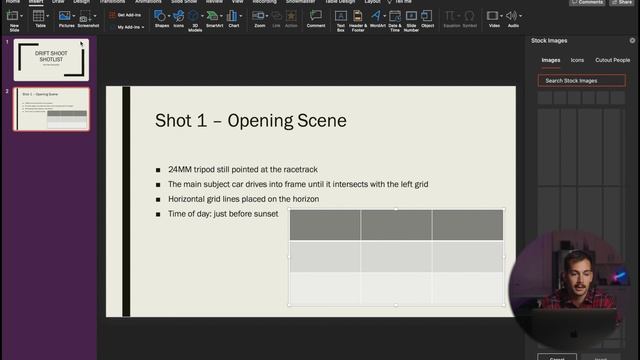Expand the Chart dropdown arrow
Image resolution: width=640 pixels, height=360 pixels.
pyautogui.click(x=241, y=16)
